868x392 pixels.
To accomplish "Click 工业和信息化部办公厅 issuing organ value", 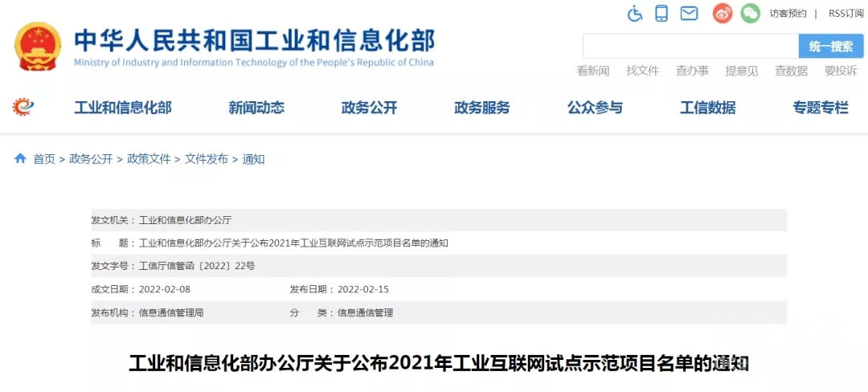I will pos(185,220).
